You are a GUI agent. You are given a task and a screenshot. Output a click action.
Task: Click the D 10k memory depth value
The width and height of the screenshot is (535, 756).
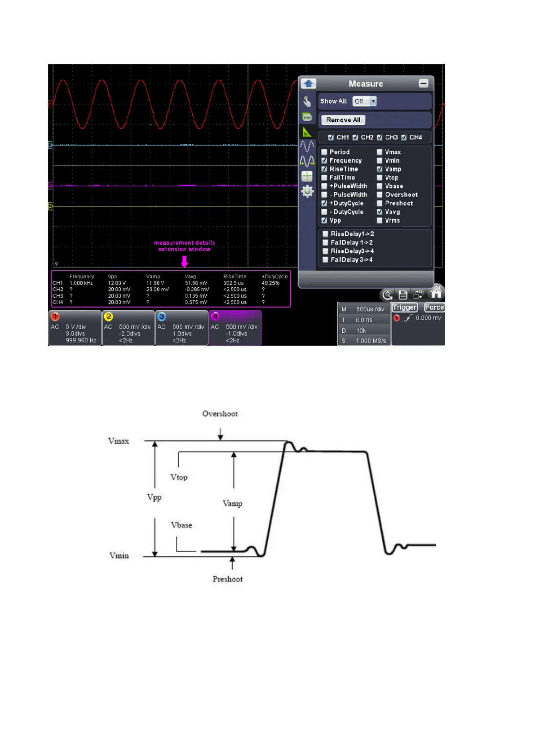[361, 331]
